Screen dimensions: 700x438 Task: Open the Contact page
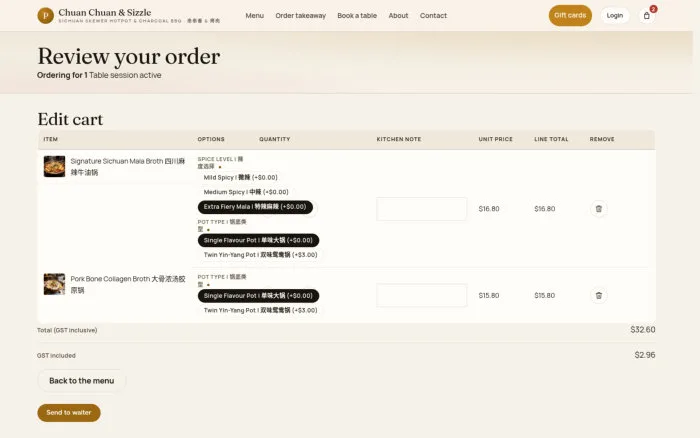point(433,16)
